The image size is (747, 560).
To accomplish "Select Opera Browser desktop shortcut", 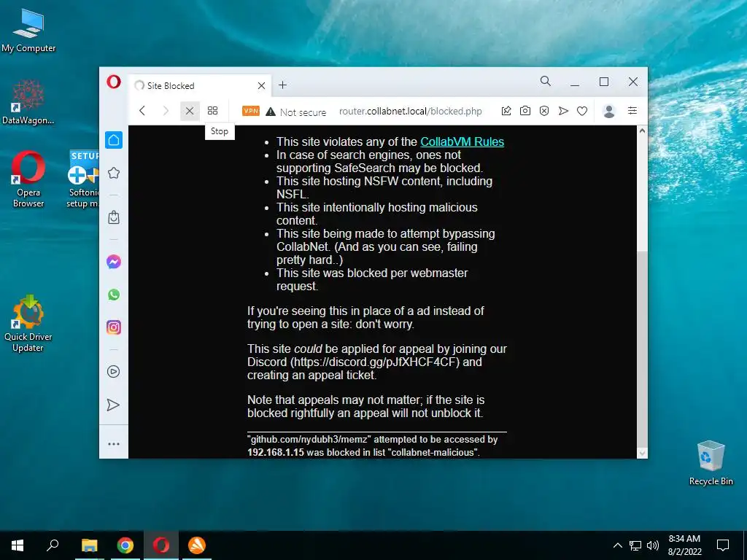I will point(28,179).
